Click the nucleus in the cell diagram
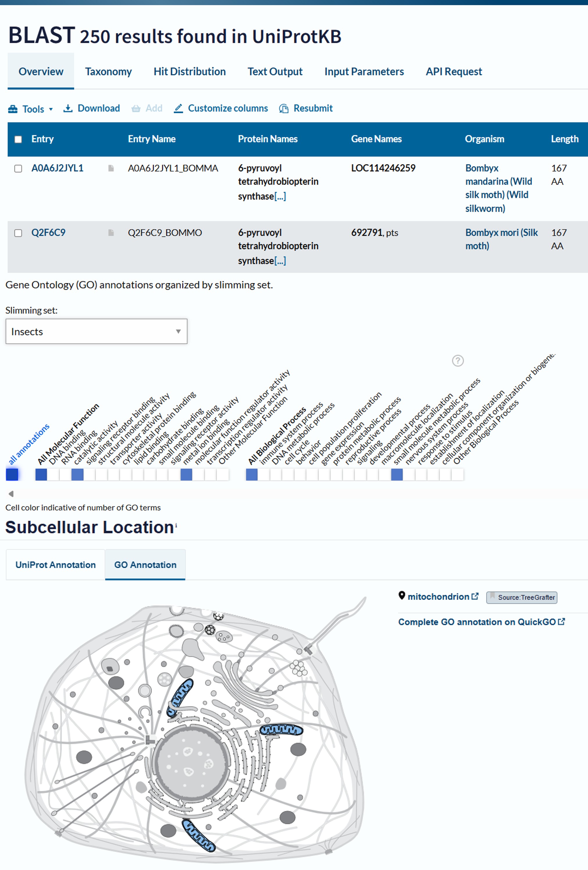The width and height of the screenshot is (588, 870). tap(191, 763)
